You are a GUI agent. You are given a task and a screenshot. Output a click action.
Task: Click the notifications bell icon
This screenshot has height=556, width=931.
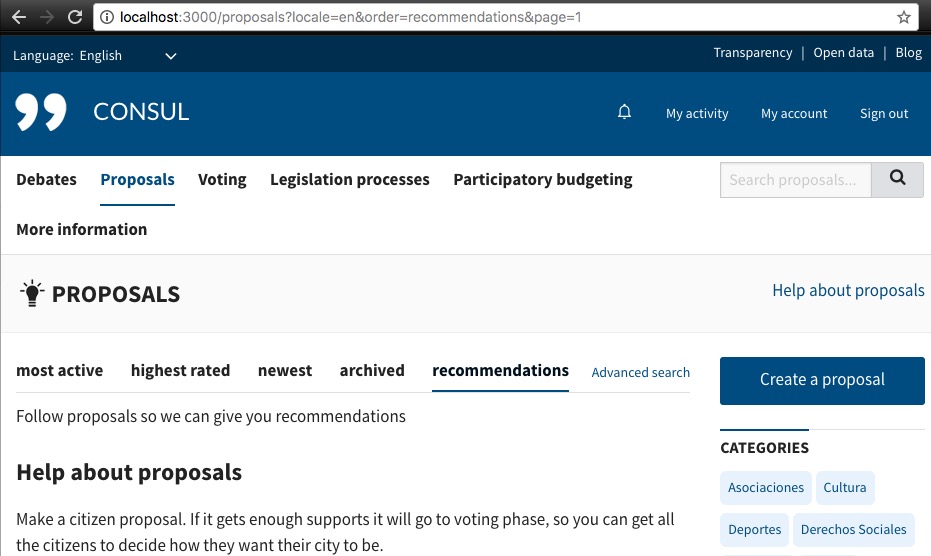point(625,112)
